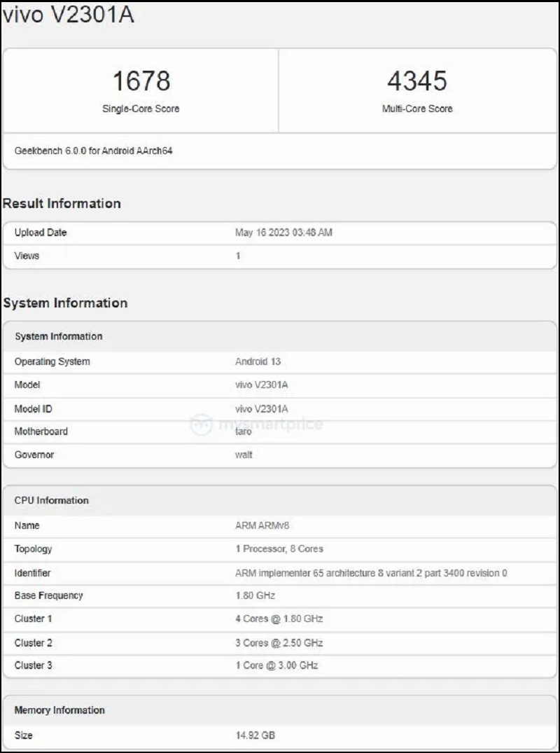Select the Topology row

(280, 549)
